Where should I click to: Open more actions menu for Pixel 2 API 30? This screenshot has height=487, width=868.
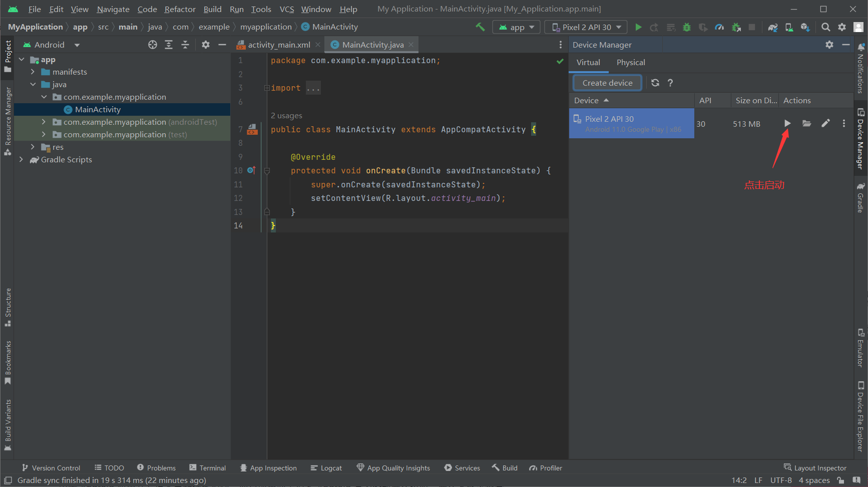(x=843, y=123)
